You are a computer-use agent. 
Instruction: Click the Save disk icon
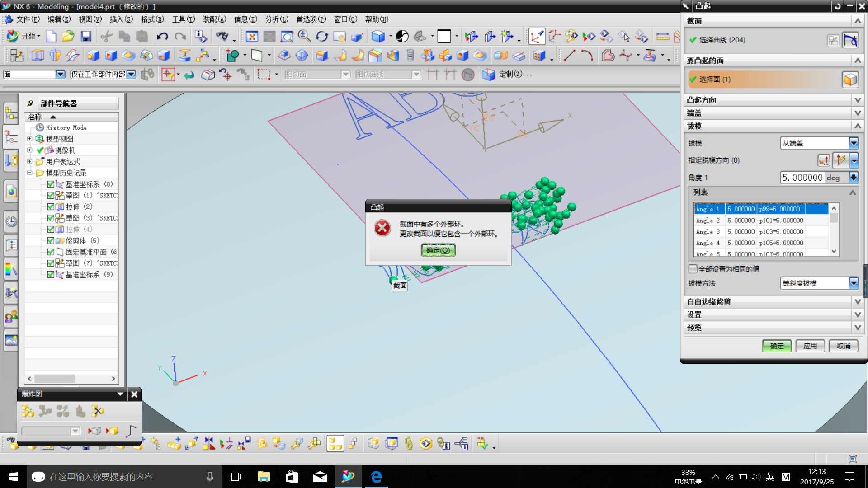tap(86, 36)
